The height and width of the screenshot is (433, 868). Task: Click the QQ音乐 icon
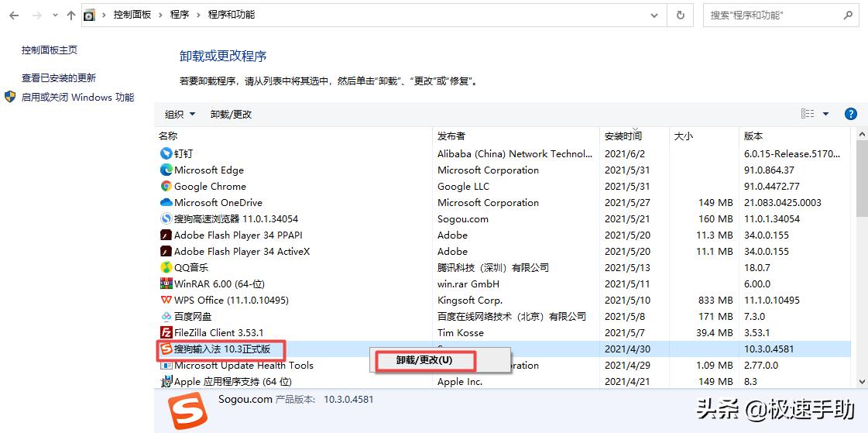[166, 267]
